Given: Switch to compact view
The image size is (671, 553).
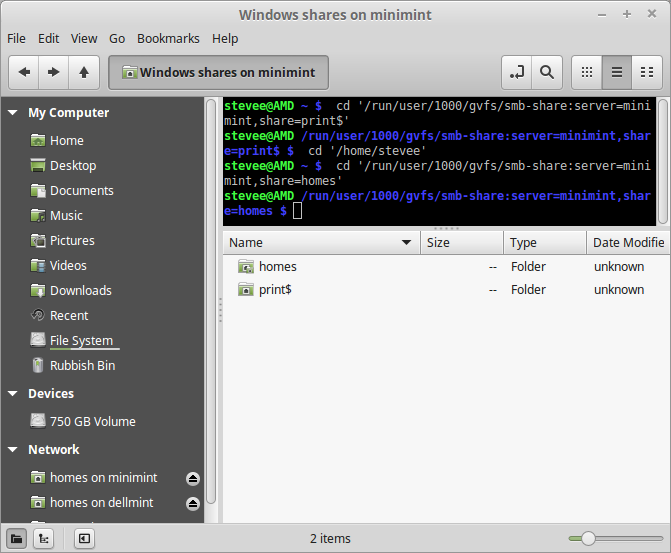Looking at the screenshot, I should coord(647,72).
